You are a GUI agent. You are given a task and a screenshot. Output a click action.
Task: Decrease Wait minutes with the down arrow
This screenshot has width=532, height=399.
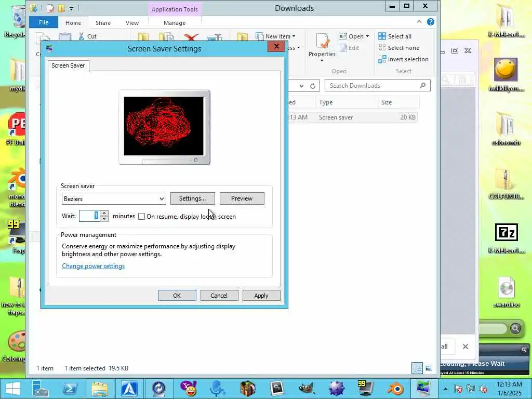point(104,219)
